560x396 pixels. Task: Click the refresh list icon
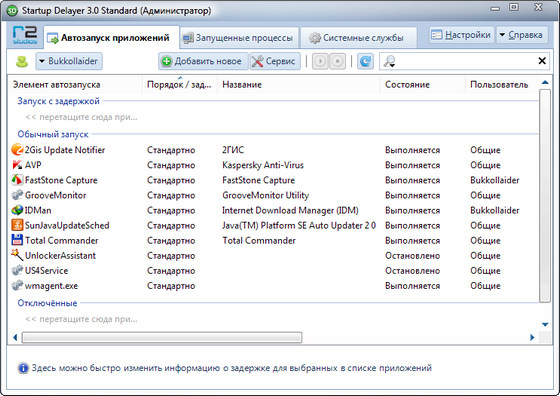coord(365,61)
